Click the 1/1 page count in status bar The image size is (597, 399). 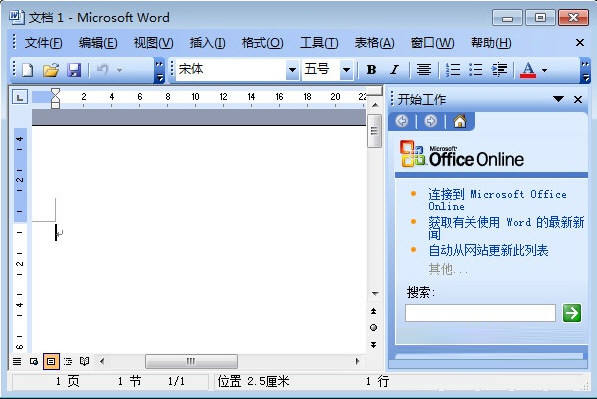pos(176,381)
